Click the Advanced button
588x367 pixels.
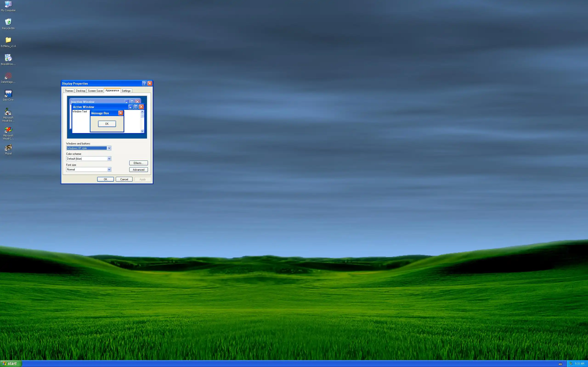coord(138,170)
